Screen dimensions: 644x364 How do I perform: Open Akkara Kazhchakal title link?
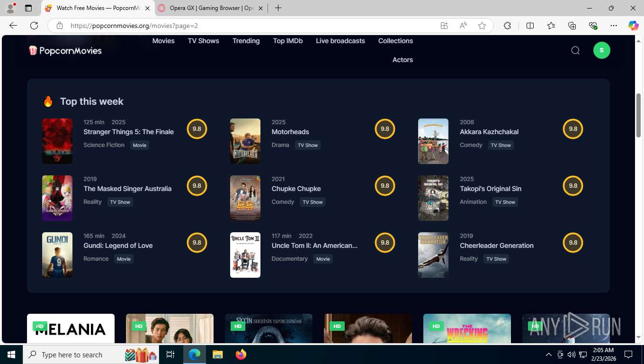tap(489, 132)
